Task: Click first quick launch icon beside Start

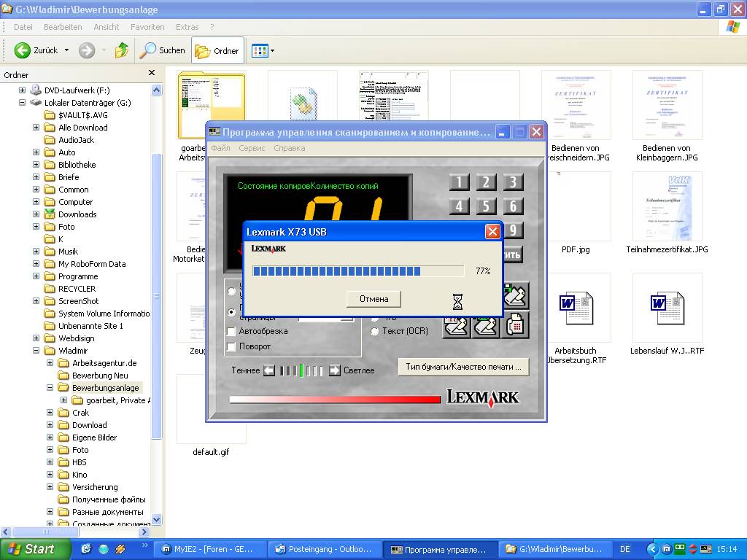Action: pyautogui.click(x=86, y=549)
